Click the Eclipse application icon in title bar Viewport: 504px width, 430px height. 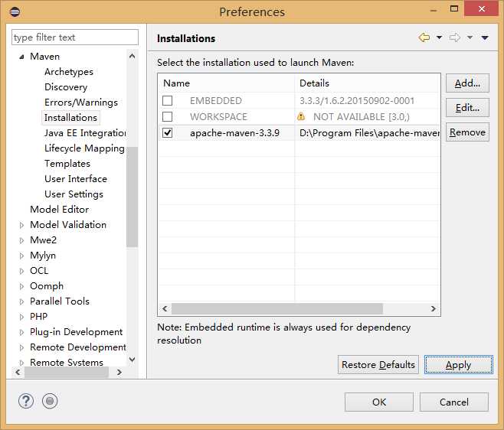(15, 12)
